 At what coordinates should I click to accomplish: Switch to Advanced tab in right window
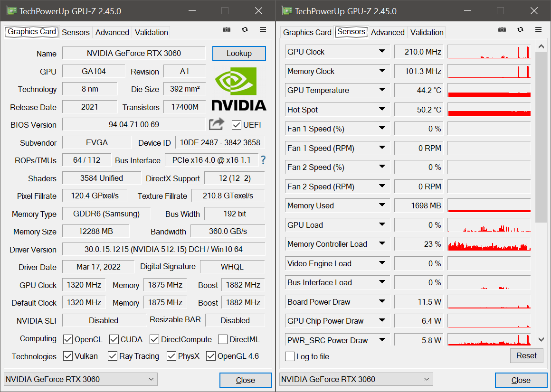pos(388,32)
